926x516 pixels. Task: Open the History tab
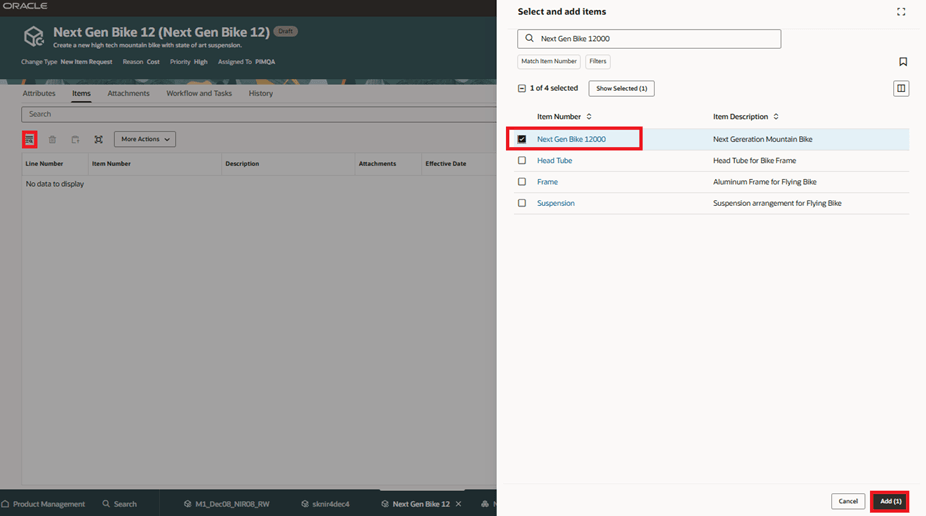click(x=260, y=93)
